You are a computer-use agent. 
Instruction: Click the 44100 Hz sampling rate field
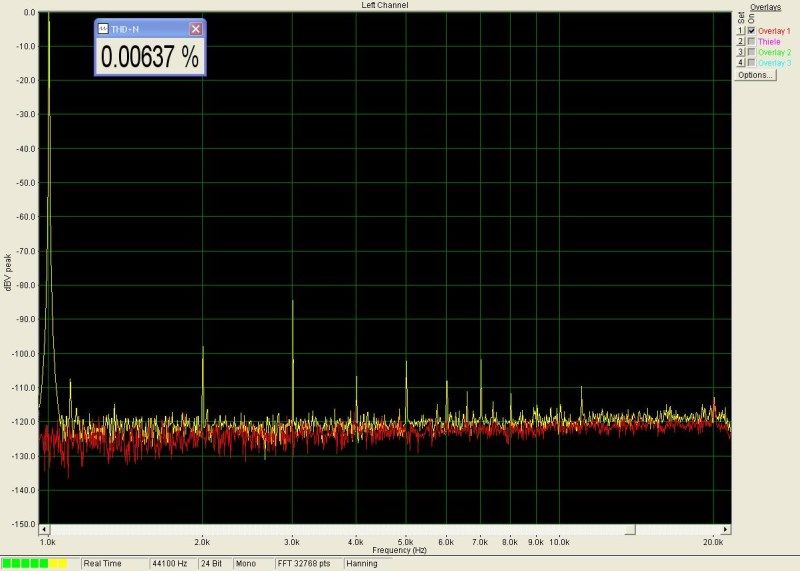click(172, 563)
